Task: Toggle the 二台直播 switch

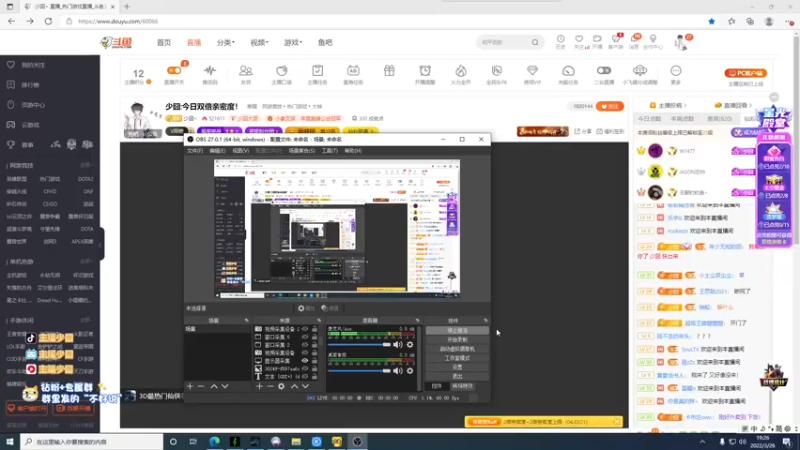Action: (x=604, y=70)
